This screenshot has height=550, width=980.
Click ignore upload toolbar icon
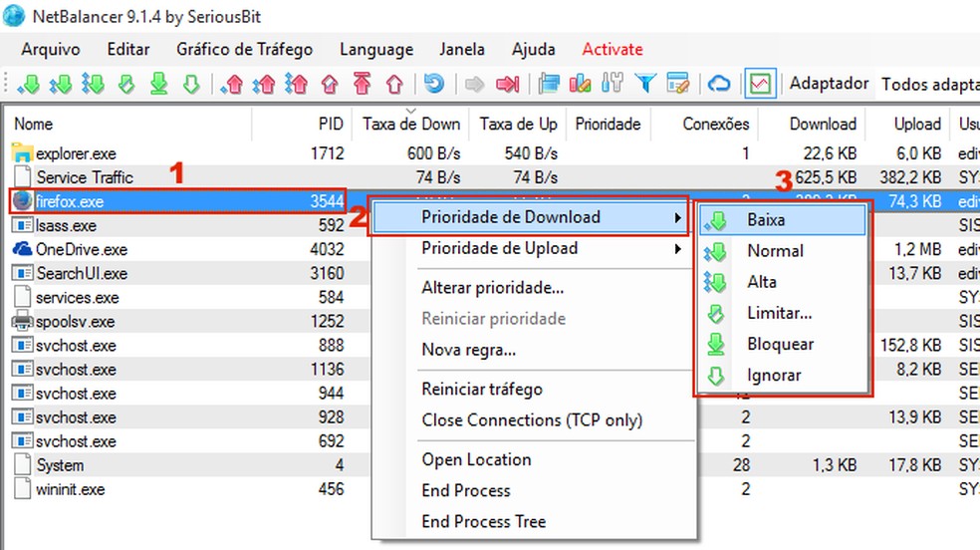(x=394, y=83)
